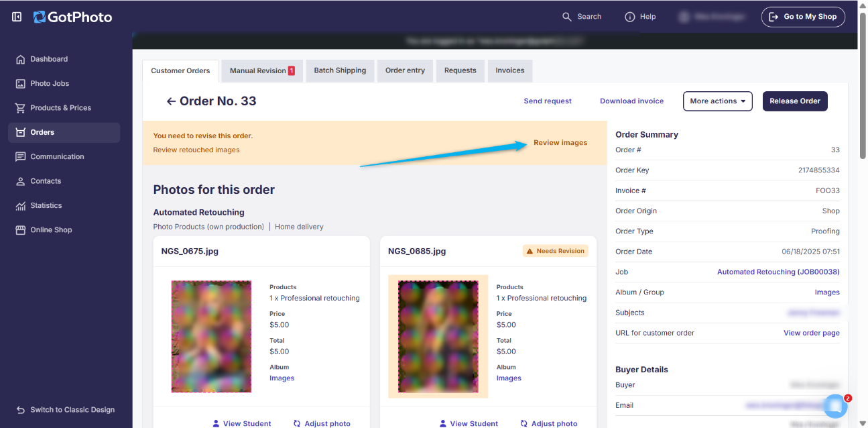Open NGS_0675.jpg photo thumbnail
The width and height of the screenshot is (868, 428).
211,336
